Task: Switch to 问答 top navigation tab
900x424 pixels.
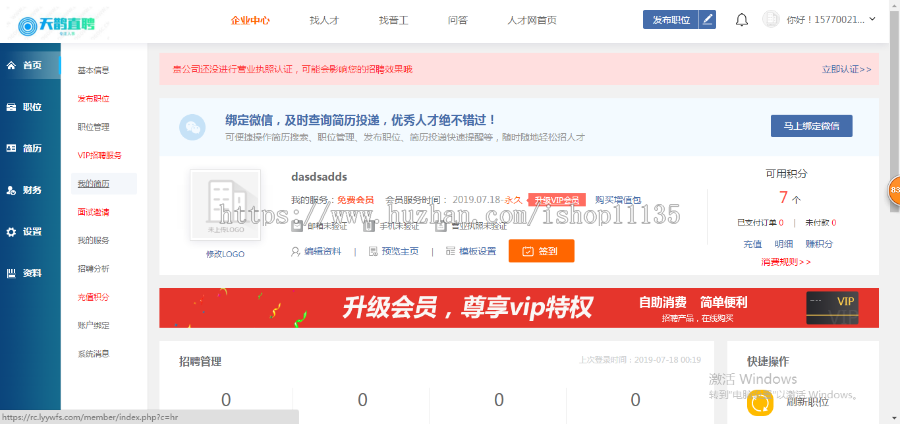Action: [x=458, y=20]
